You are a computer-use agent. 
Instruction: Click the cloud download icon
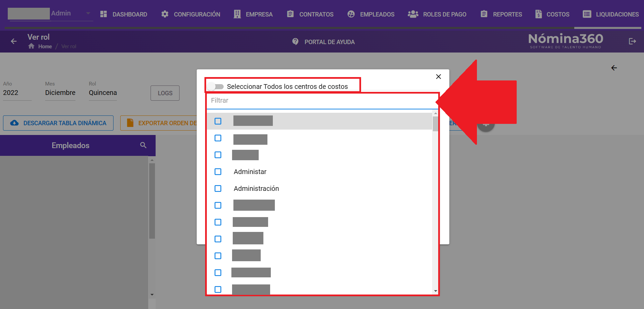(14, 123)
